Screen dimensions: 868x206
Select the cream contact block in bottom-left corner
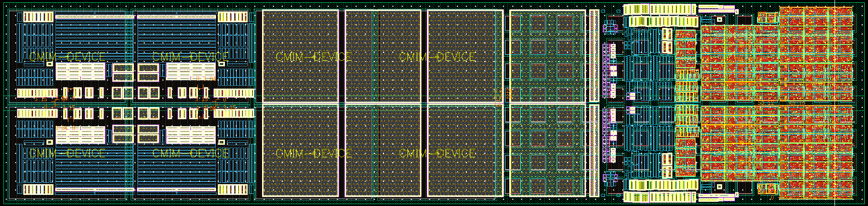click(39, 189)
